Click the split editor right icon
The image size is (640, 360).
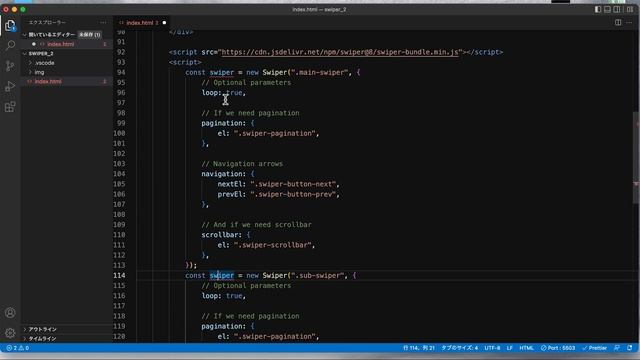[x=618, y=22]
